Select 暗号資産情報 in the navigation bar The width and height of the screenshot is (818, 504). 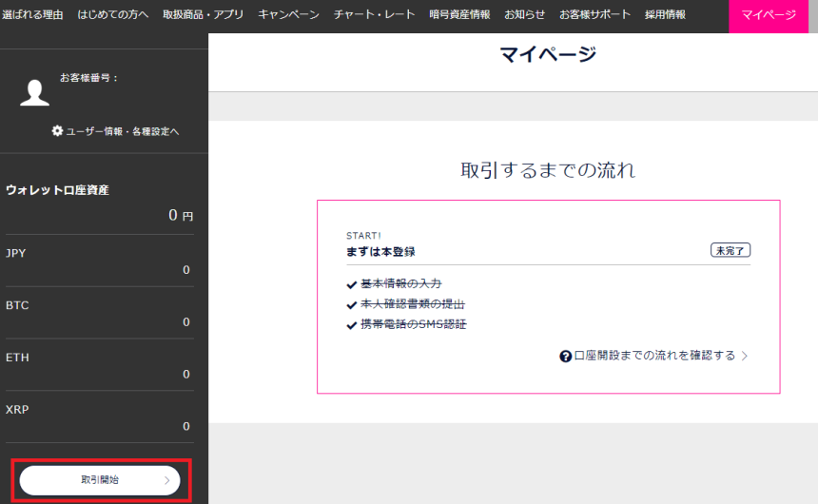(459, 15)
